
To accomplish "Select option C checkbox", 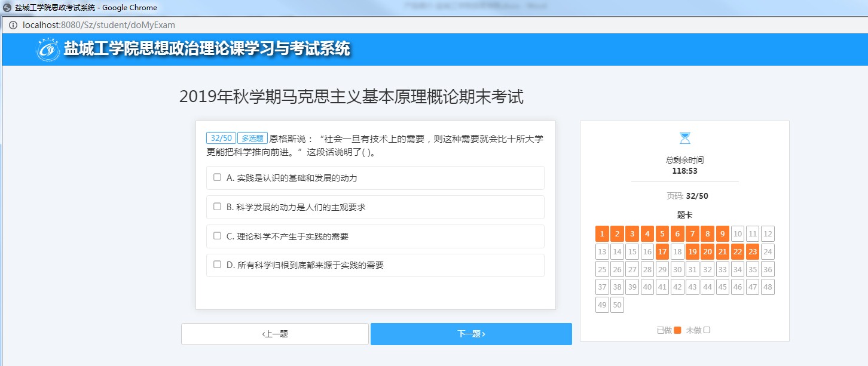I will pos(218,236).
